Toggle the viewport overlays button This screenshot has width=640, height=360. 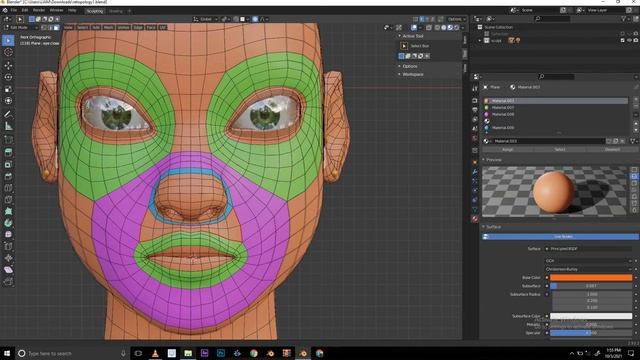tap(414, 27)
